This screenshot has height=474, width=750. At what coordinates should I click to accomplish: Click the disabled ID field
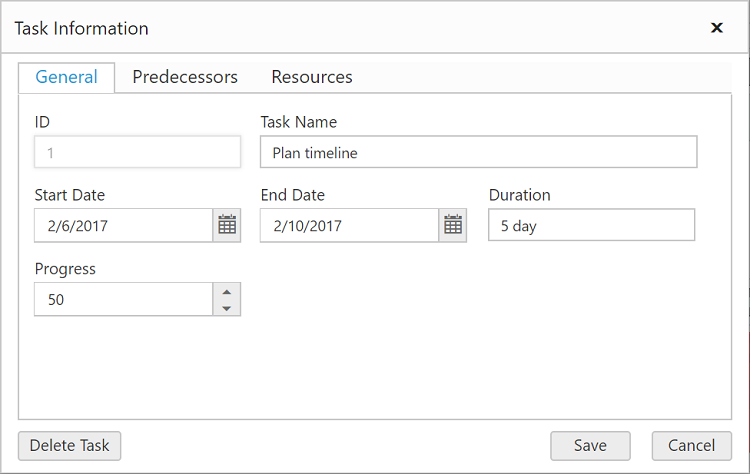click(137, 153)
